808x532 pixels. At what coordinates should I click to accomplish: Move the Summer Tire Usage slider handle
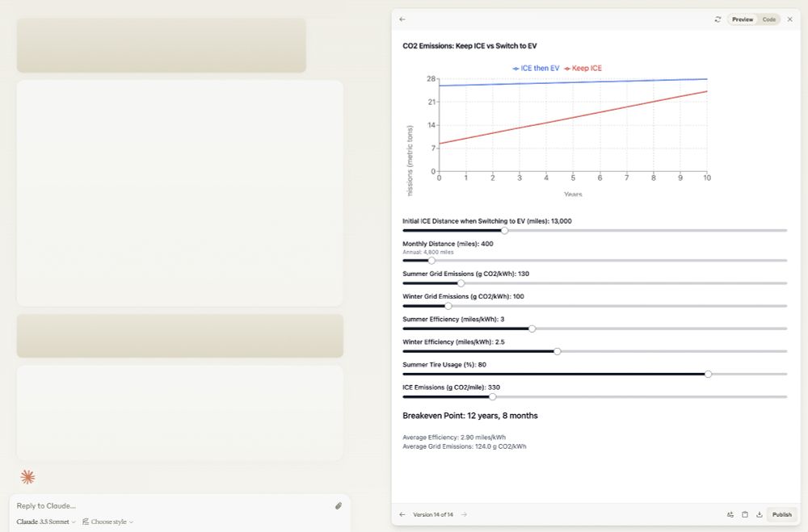point(709,375)
